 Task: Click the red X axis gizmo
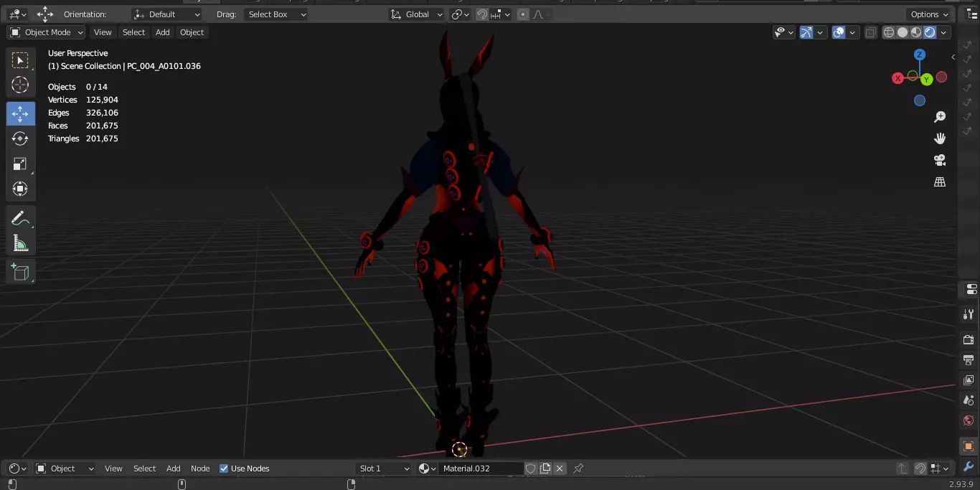coord(897,78)
